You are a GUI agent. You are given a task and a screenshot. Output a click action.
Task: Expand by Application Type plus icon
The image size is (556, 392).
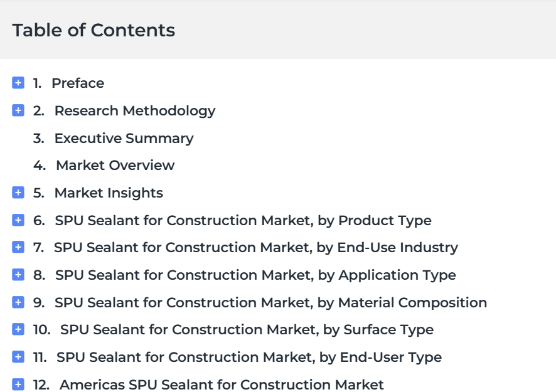click(18, 275)
